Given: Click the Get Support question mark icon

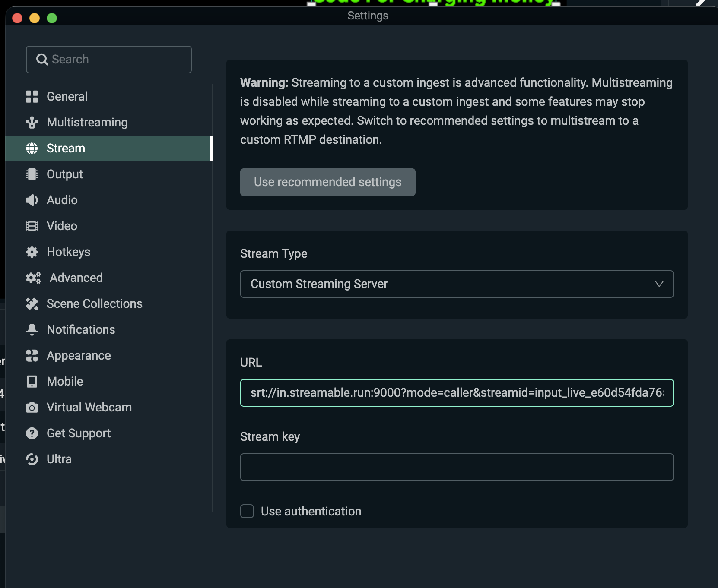Looking at the screenshot, I should coord(32,433).
